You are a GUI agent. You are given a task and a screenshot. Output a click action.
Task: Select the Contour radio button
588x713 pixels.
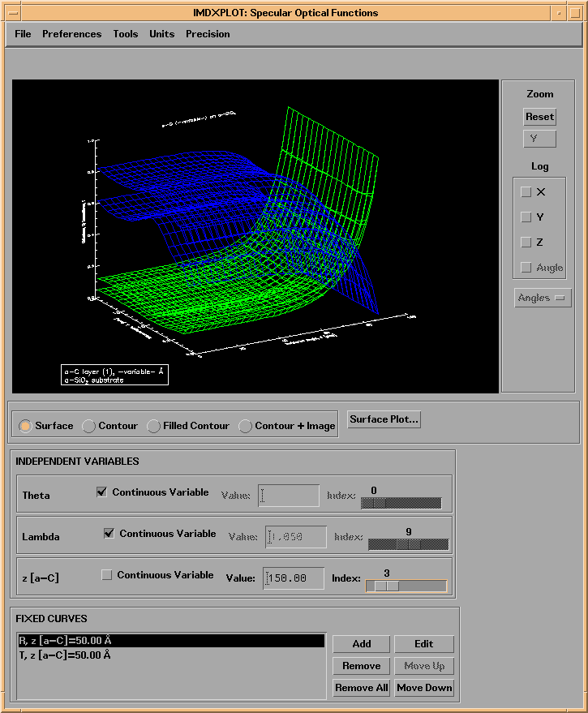88,426
